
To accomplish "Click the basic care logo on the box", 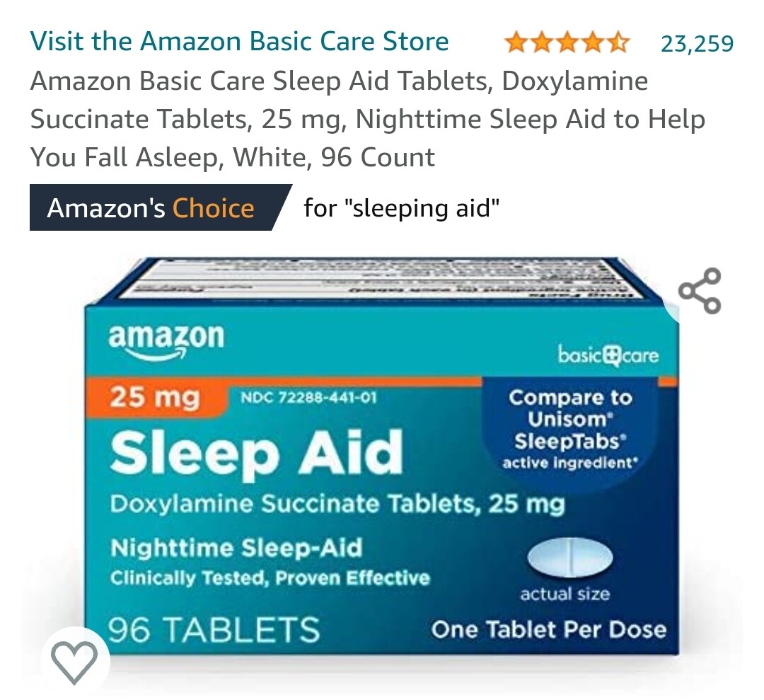I will pyautogui.click(x=608, y=355).
